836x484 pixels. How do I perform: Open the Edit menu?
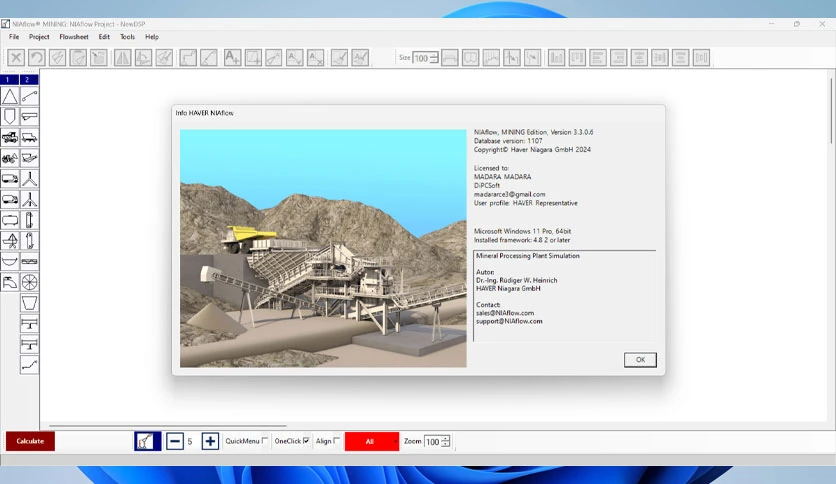pos(104,37)
